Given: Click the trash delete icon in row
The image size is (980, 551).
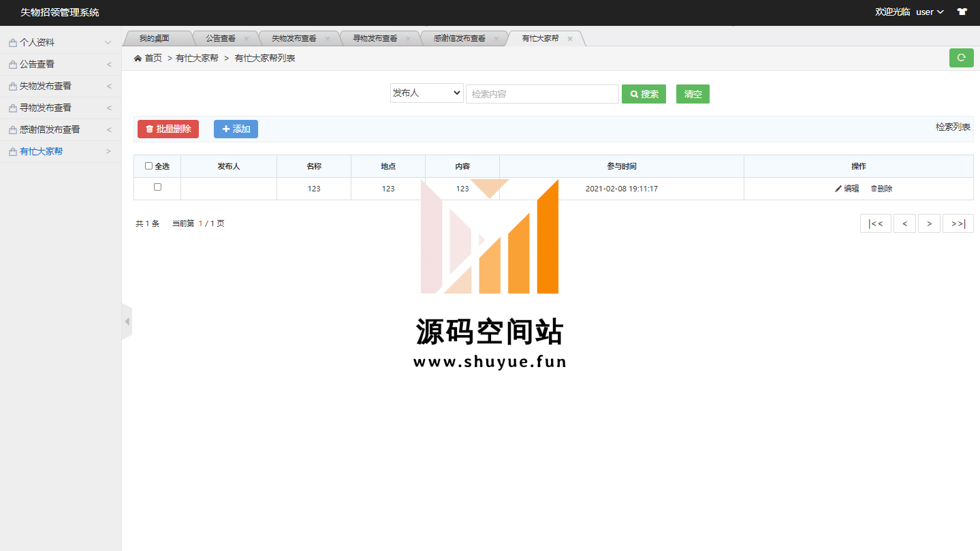Looking at the screenshot, I should click(x=874, y=189).
